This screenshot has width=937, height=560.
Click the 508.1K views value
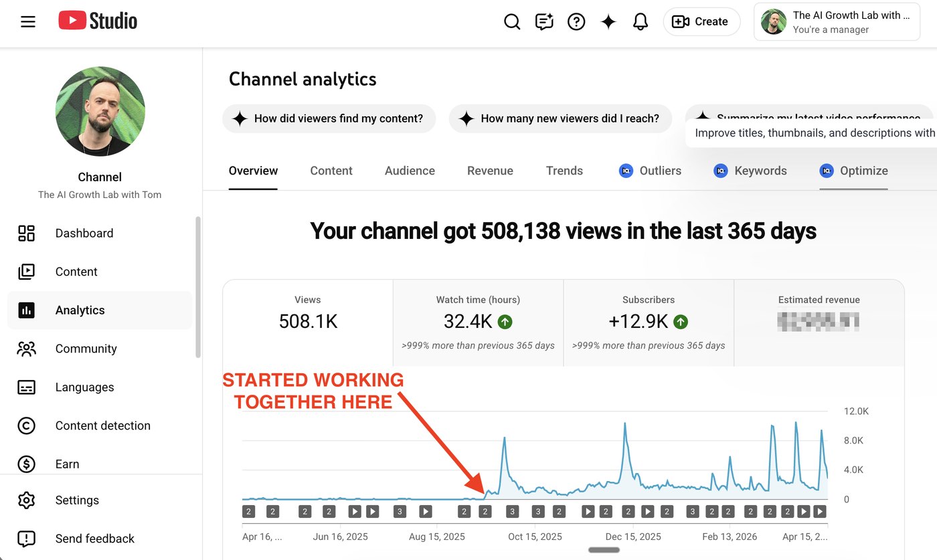coord(308,322)
